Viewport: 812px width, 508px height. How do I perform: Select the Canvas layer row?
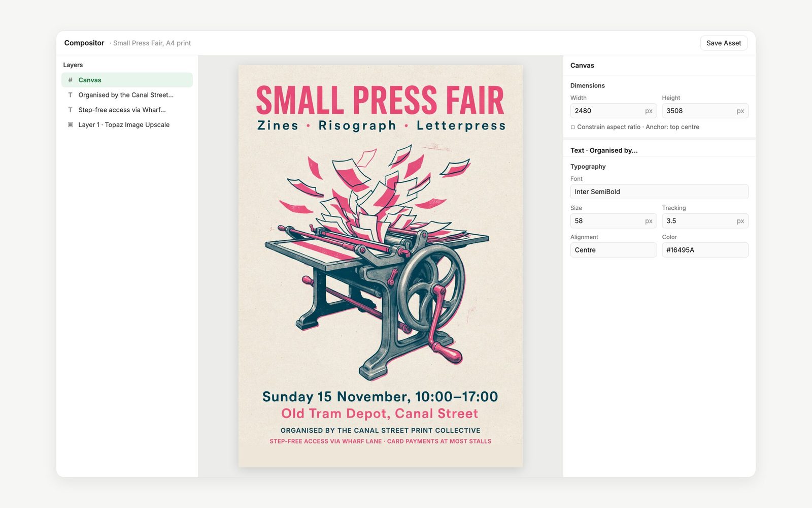coord(127,80)
